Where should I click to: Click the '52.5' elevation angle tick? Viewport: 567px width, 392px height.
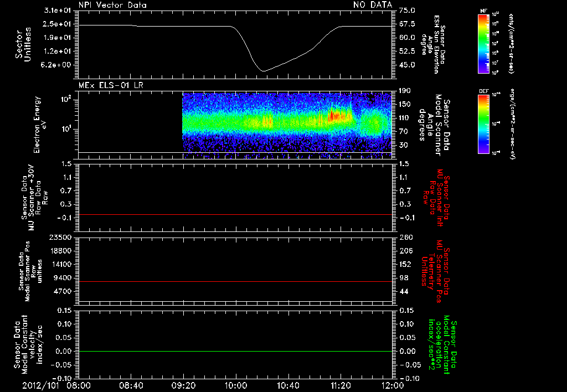(407, 51)
